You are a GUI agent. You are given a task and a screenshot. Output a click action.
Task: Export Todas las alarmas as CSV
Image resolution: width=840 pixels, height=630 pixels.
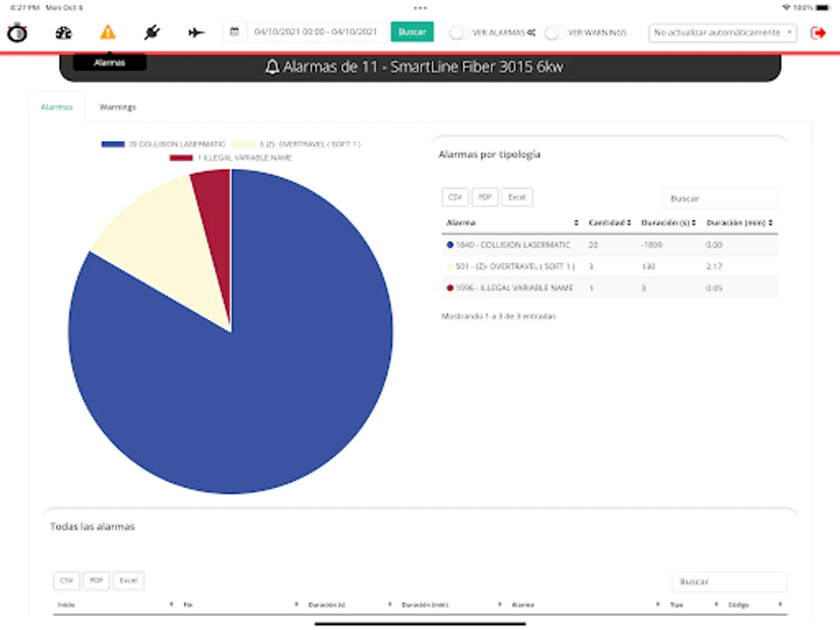click(66, 580)
